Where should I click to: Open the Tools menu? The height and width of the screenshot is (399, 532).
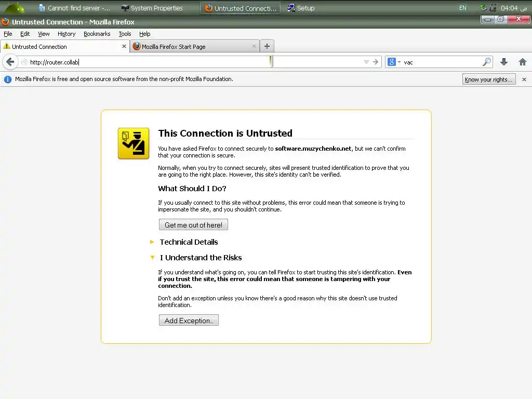point(125,34)
